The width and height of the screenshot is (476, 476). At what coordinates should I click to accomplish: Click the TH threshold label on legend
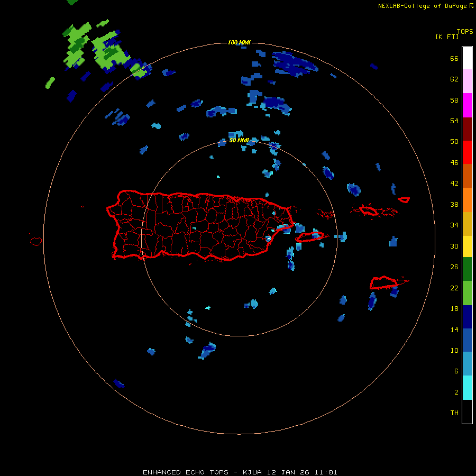click(454, 413)
